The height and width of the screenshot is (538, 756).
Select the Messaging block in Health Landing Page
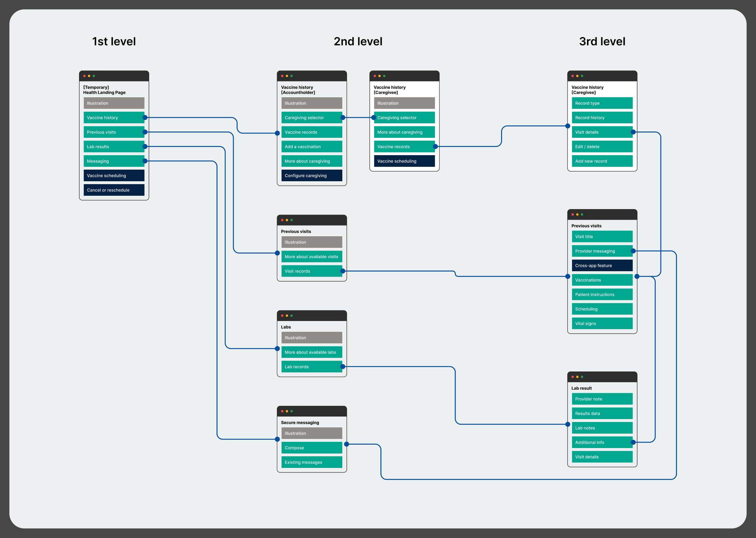[114, 161]
